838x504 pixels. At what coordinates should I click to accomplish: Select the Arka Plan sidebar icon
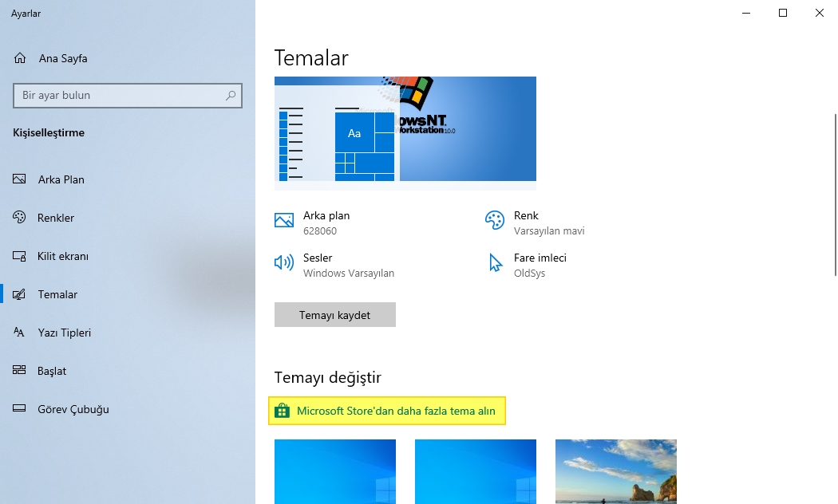tap(19, 179)
